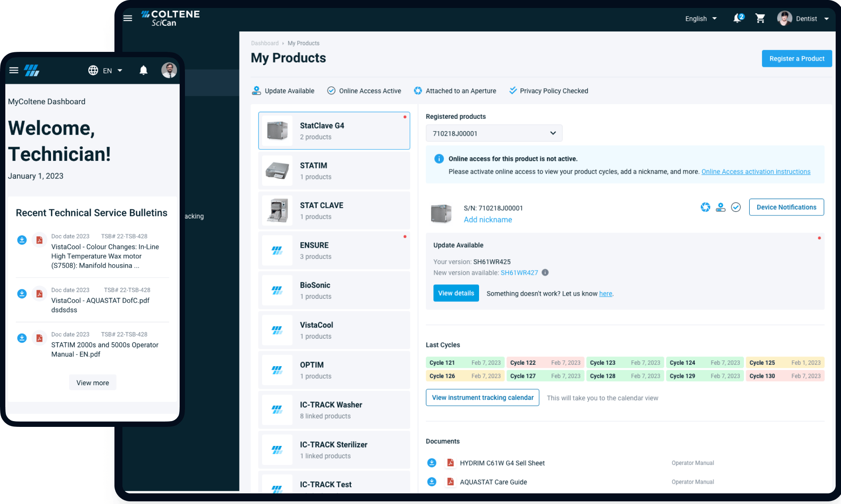Click the Dentist profile avatar
841x504 pixels.
[784, 18]
